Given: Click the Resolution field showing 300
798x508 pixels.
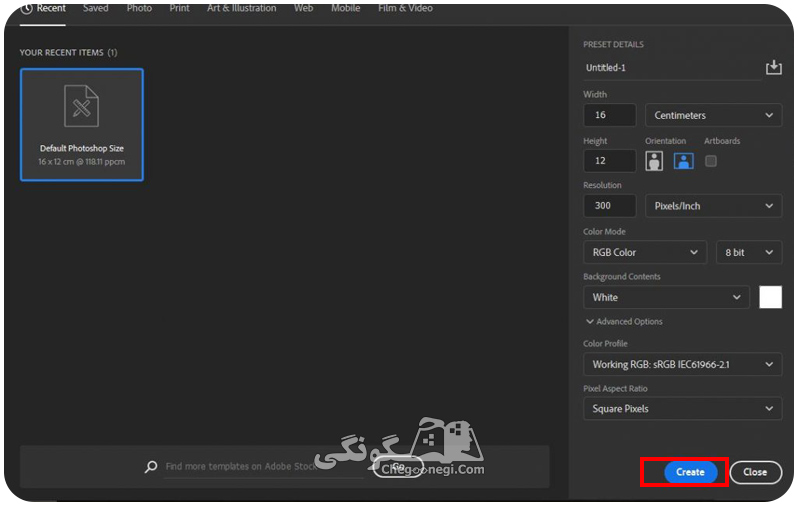Looking at the screenshot, I should [610, 206].
